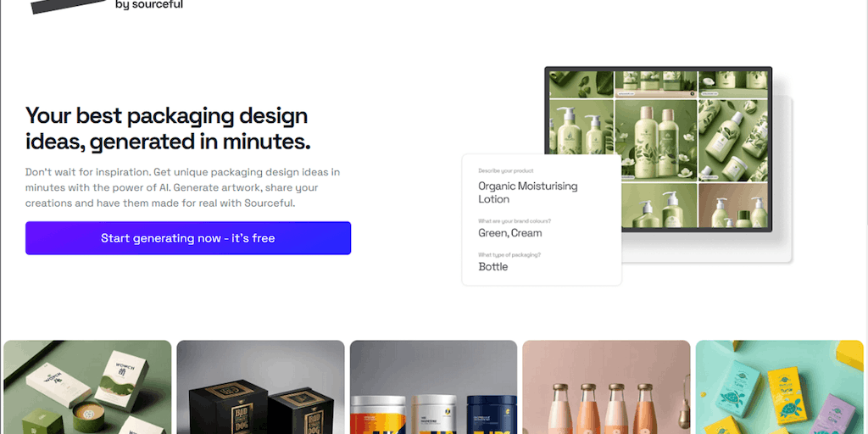The image size is (868, 434).
Task: Click the two pump bottles image on left
Action: [x=581, y=141]
